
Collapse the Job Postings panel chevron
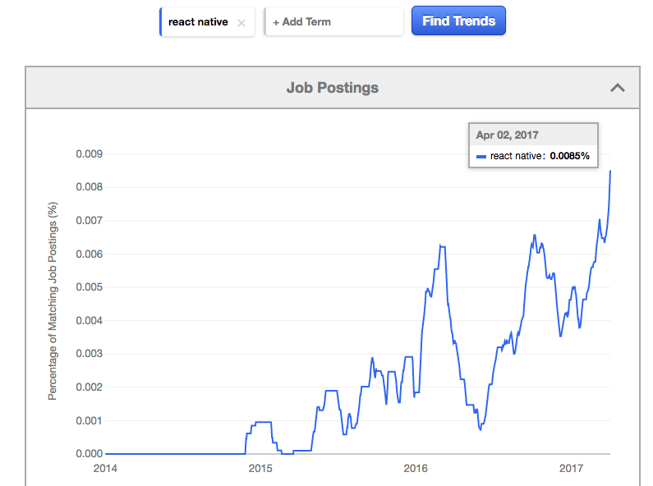(618, 88)
